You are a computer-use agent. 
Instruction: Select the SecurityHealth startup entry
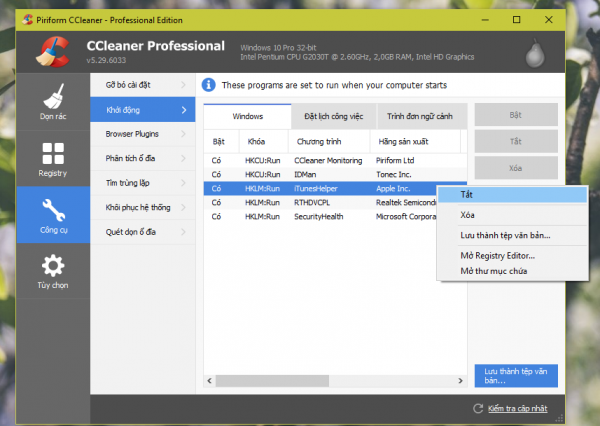tap(318, 217)
